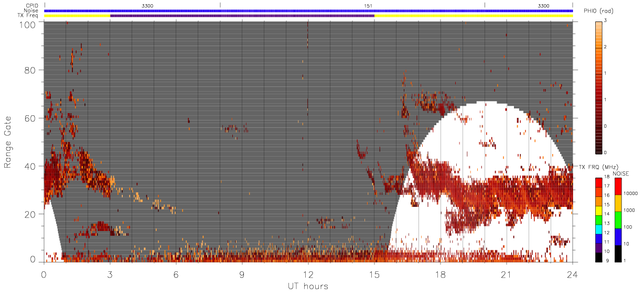
Task: Click the 'Range Gate' axis label
Action: click(8, 142)
